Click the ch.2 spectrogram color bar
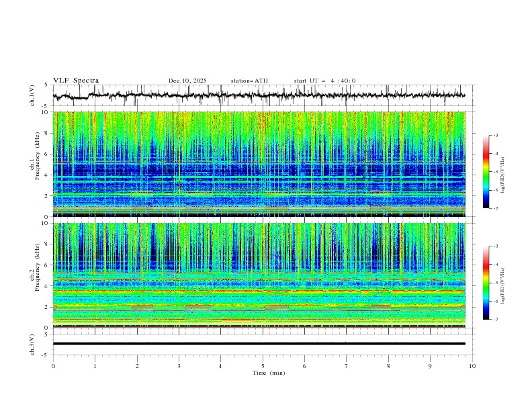The width and height of the screenshot is (532, 411). tap(486, 283)
